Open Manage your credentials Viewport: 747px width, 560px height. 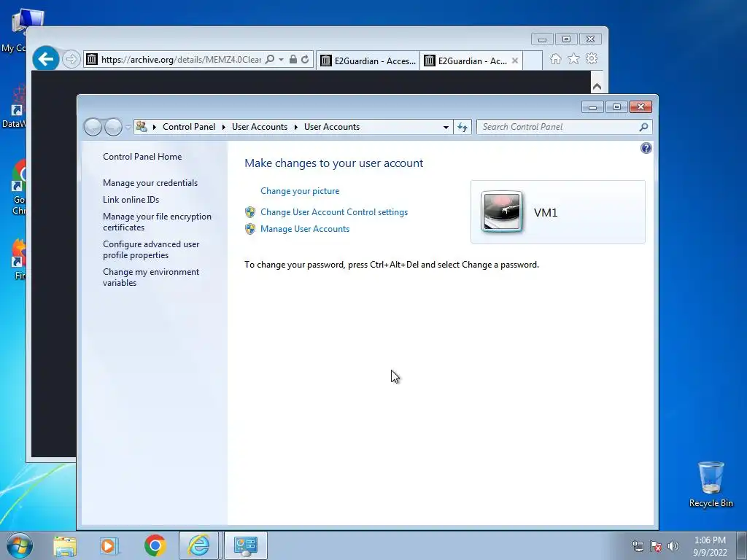(150, 183)
